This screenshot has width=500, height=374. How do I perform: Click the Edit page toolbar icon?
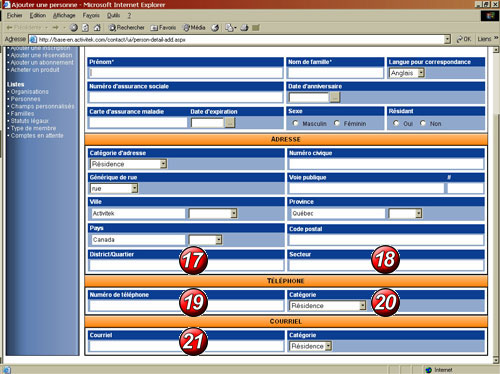[x=256, y=28]
